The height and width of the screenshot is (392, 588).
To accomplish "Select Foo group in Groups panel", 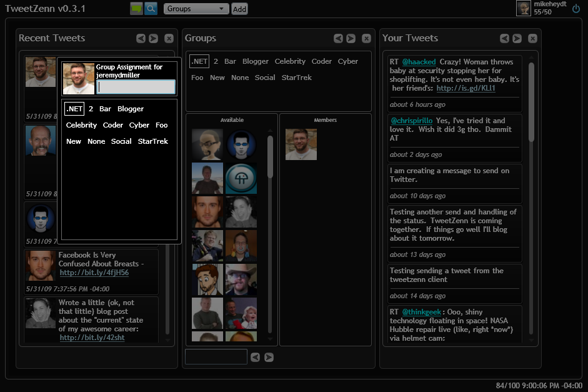I will tap(197, 78).
